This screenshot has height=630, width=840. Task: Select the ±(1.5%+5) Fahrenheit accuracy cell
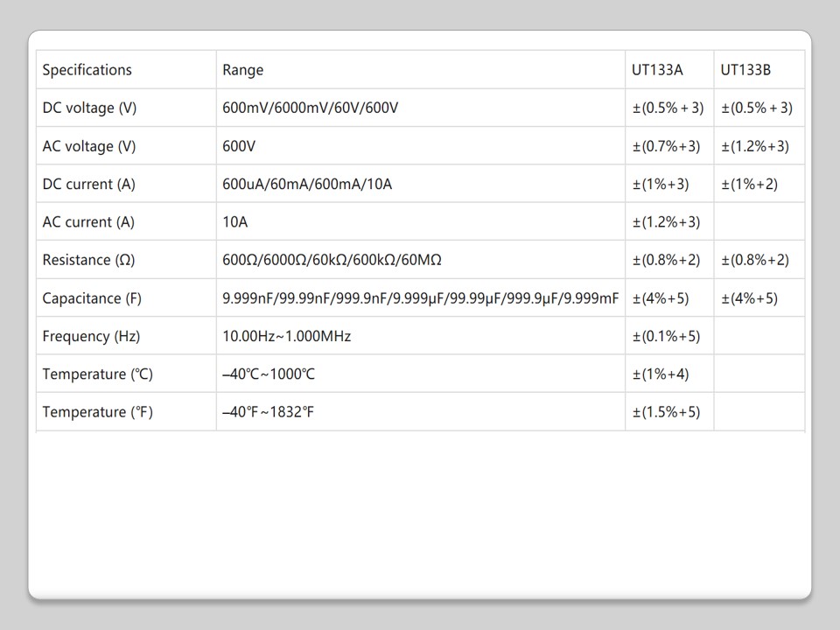click(x=666, y=412)
